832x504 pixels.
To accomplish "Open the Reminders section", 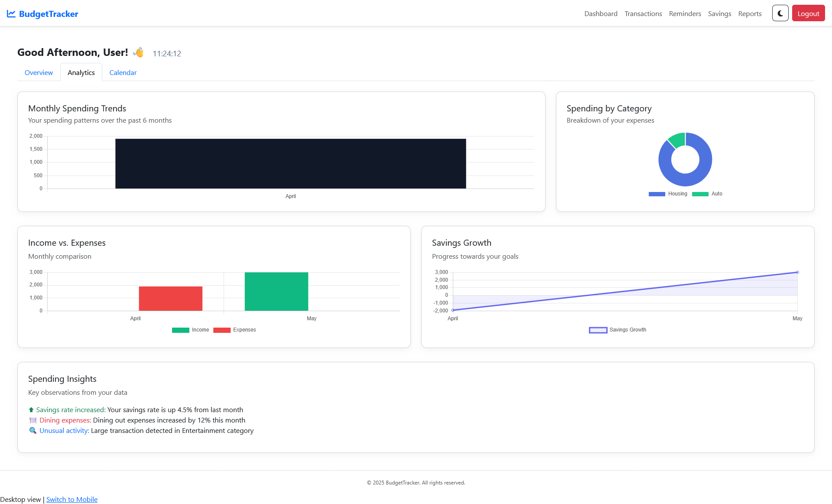I will click(x=685, y=13).
